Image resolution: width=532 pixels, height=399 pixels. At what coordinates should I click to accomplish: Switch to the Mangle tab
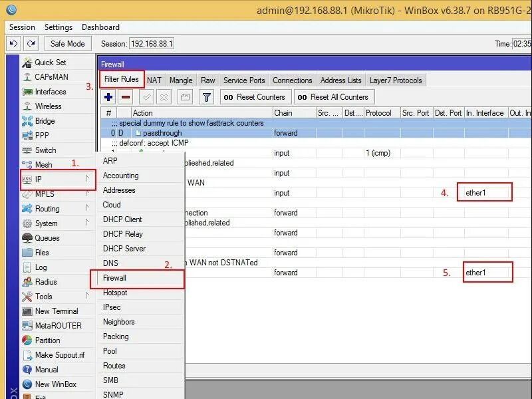181,80
